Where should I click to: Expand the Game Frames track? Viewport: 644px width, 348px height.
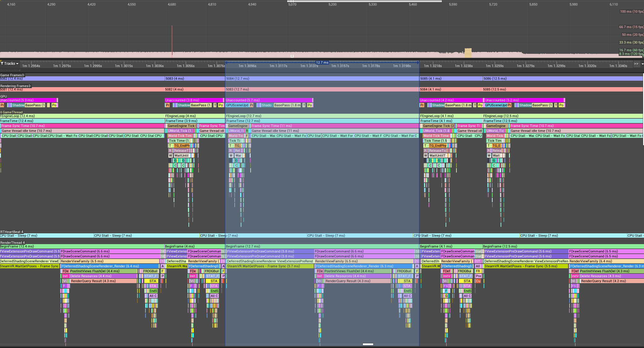click(23, 75)
